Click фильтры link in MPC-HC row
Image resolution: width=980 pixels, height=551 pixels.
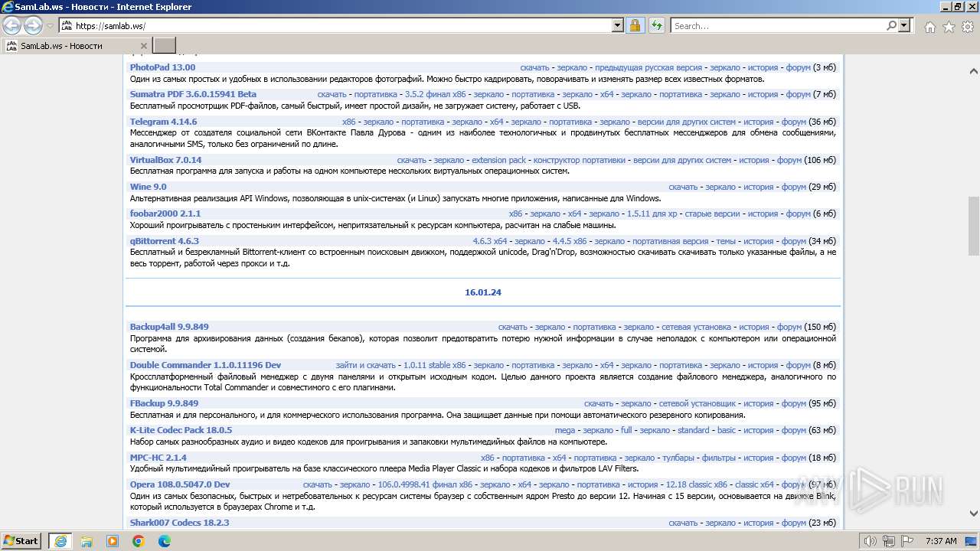tap(718, 458)
